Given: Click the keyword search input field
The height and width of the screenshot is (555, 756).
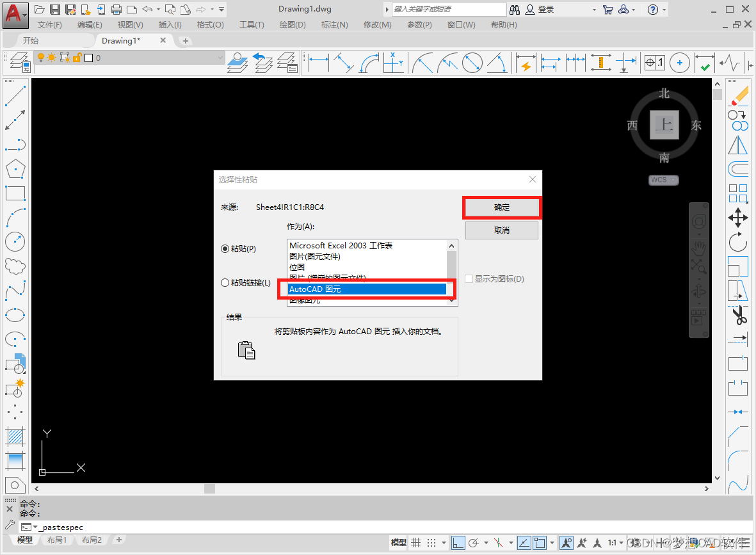Looking at the screenshot, I should [449, 9].
